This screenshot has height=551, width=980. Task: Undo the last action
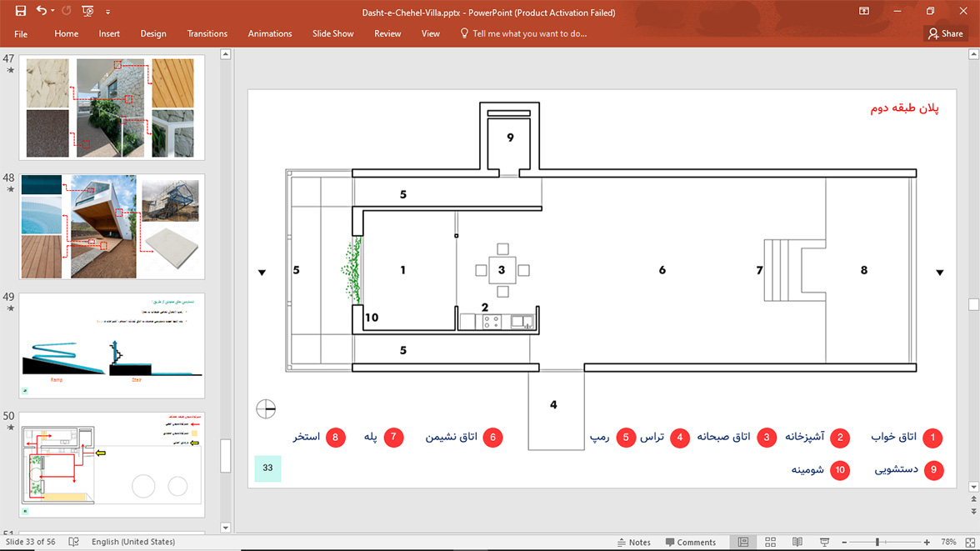click(42, 11)
